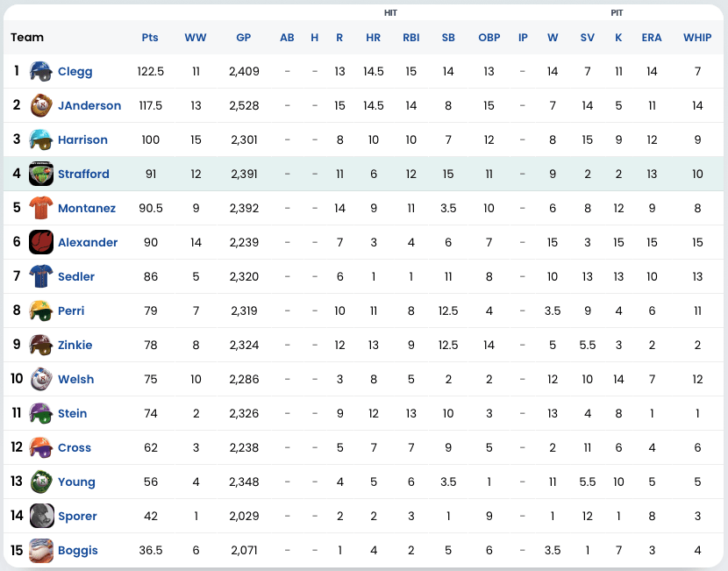The height and width of the screenshot is (571, 728).
Task: Sort standings by Pts column header
Action: [150, 38]
